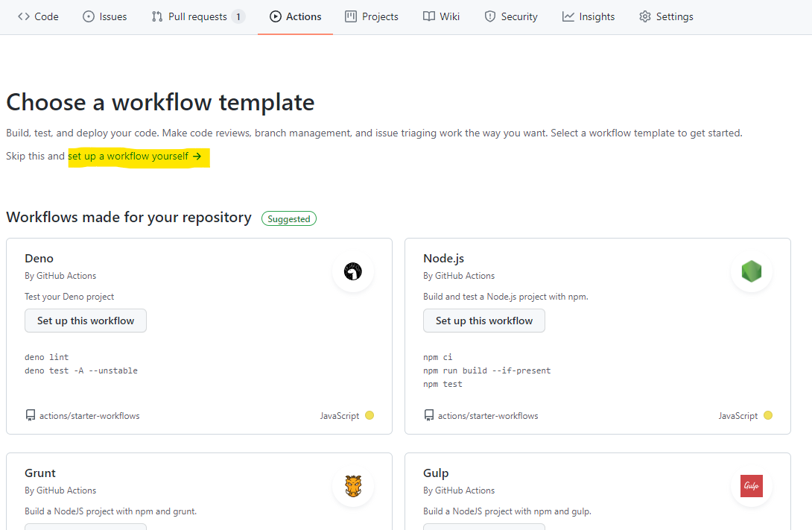The image size is (812, 530).
Task: Click the pull requests count badge
Action: (x=238, y=16)
